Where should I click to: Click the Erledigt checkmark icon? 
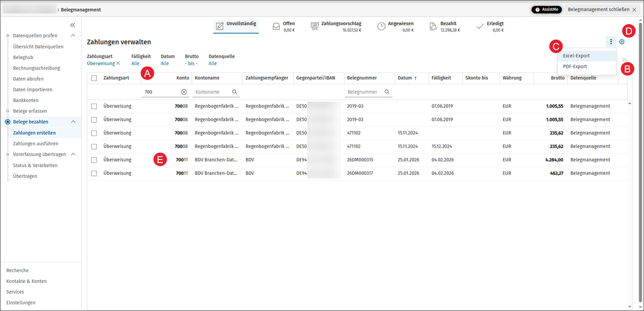coord(480,26)
